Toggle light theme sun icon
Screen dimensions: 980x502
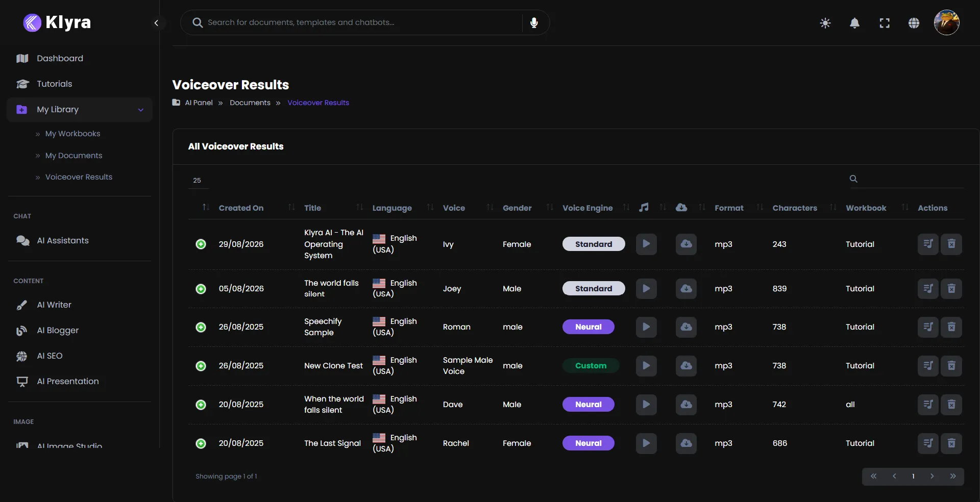[x=825, y=23]
